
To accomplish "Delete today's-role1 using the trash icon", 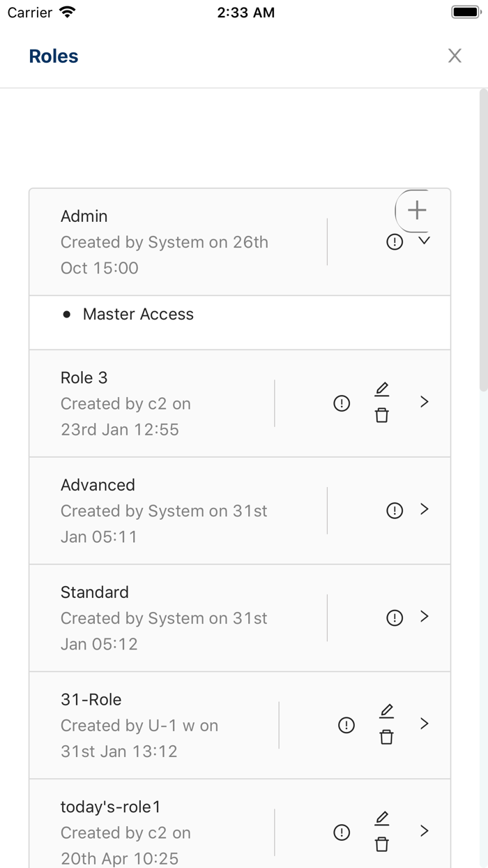I will (x=382, y=844).
